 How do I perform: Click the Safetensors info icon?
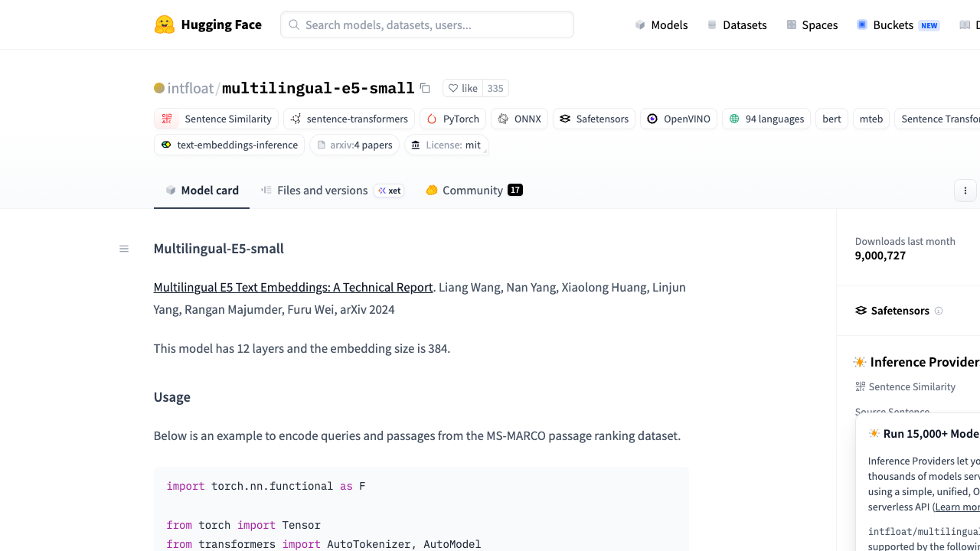click(x=939, y=311)
